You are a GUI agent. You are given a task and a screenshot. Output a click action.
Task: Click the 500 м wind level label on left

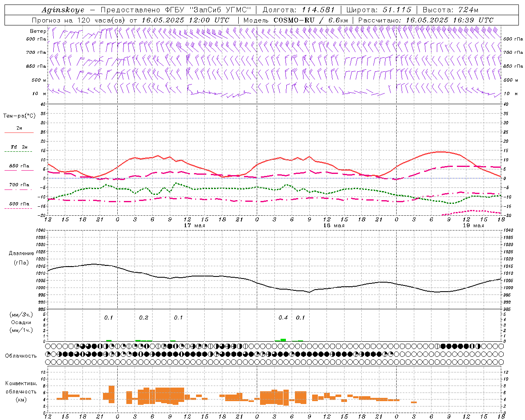[x=39, y=80]
